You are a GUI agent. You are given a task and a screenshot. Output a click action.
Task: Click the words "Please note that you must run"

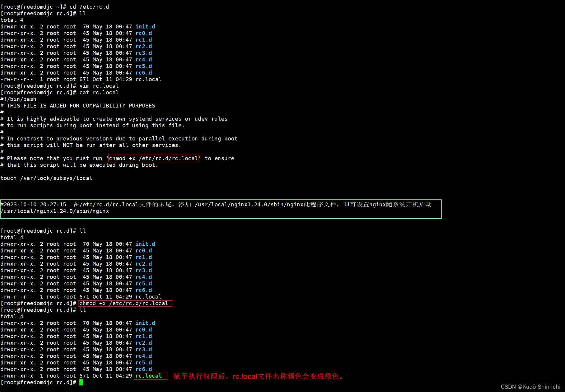(55, 158)
